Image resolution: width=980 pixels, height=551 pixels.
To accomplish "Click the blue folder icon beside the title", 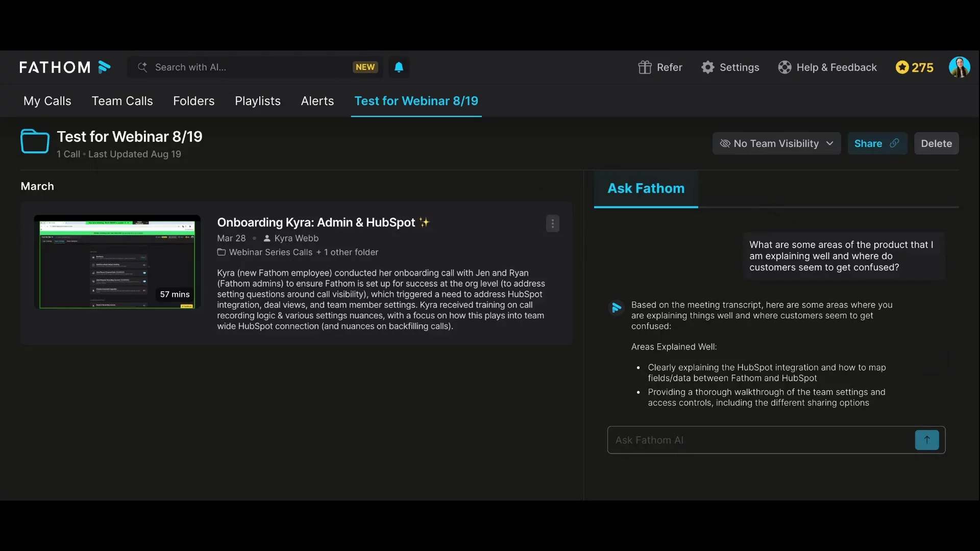I will point(35,141).
